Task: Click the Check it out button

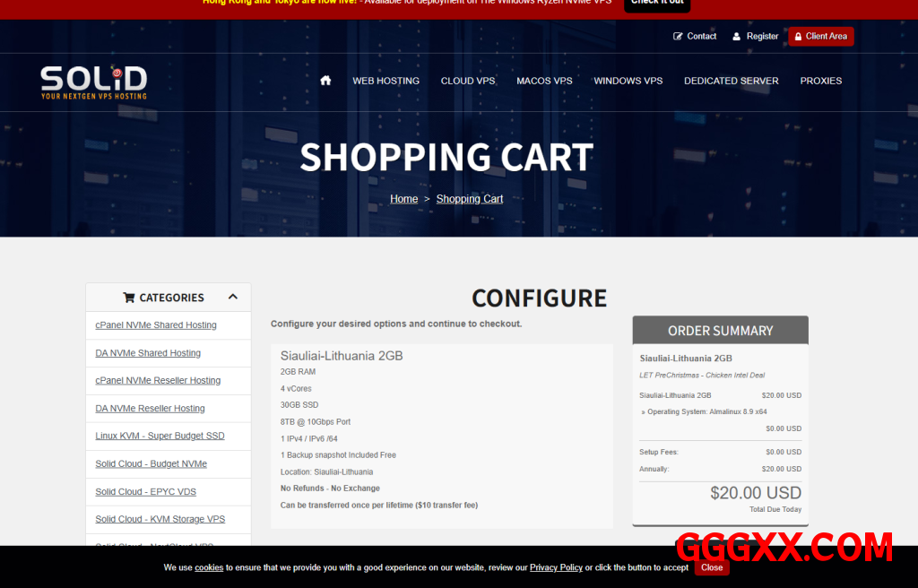Action: coord(656,3)
